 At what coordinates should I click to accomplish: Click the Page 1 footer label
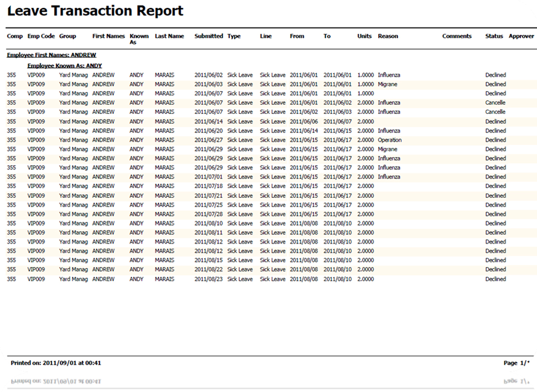517,363
